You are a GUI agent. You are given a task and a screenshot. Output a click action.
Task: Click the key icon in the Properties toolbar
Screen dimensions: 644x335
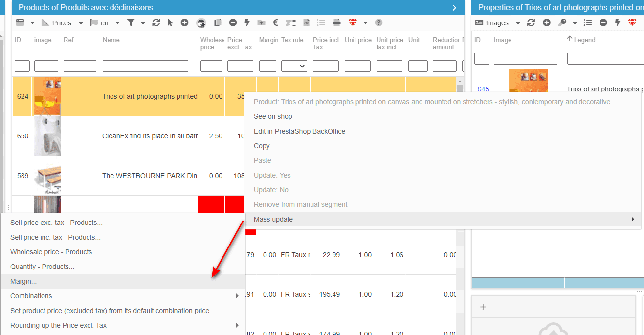tap(563, 23)
